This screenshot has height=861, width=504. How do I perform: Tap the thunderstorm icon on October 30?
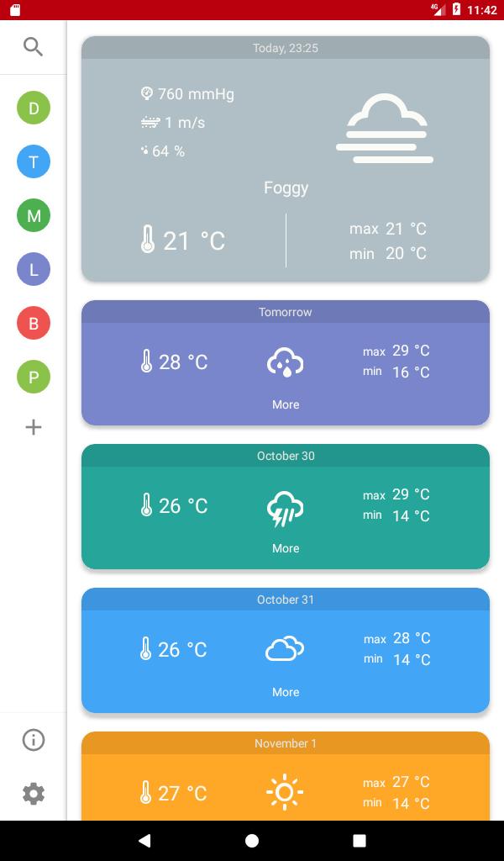pos(285,507)
